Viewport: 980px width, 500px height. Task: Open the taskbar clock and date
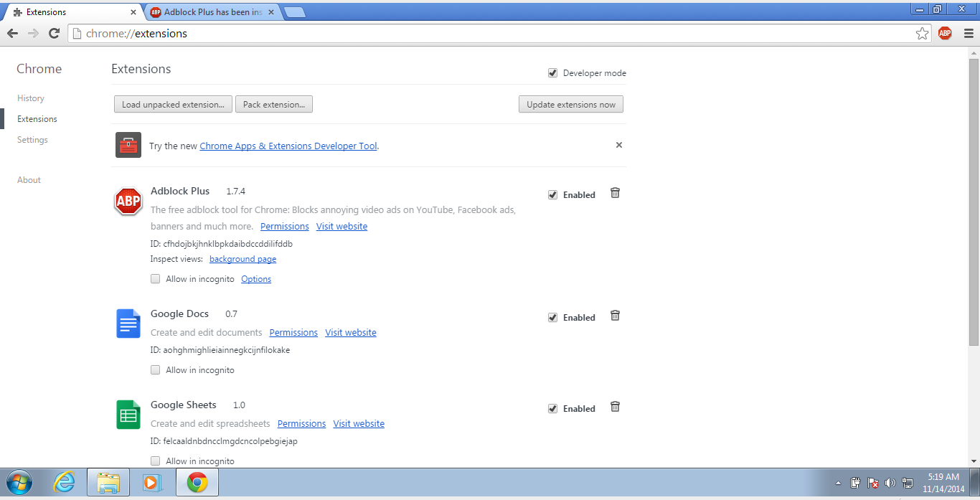pyautogui.click(x=943, y=483)
